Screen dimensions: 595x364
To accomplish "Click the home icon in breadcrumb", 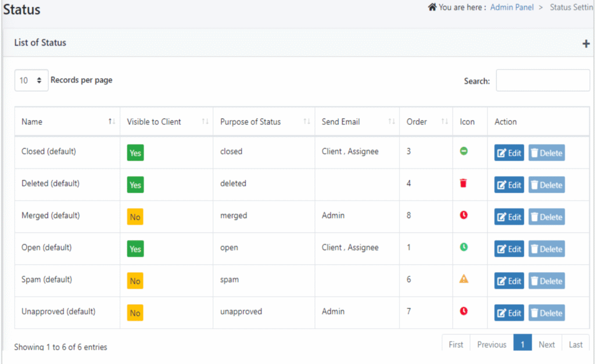I will point(432,8).
